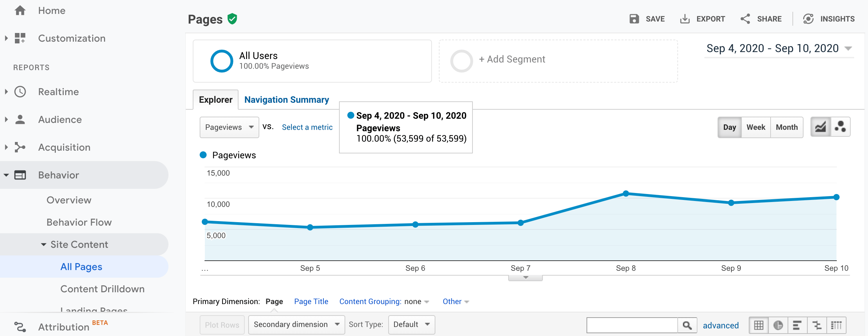Select the Performance bar view icon
The image size is (868, 336).
point(797,325)
